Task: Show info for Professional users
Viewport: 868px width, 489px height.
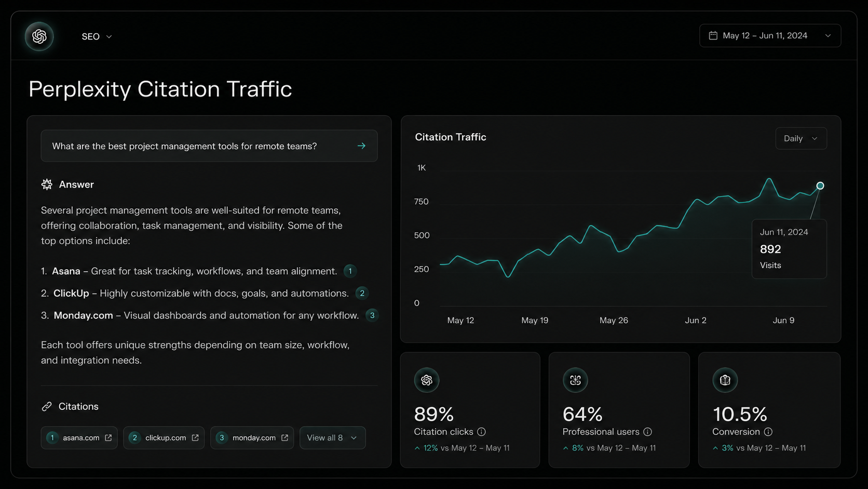Action: pyautogui.click(x=647, y=432)
